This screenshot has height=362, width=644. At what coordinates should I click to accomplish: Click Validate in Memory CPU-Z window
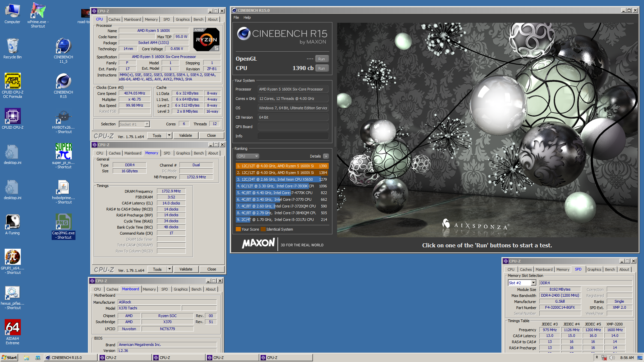[186, 269]
